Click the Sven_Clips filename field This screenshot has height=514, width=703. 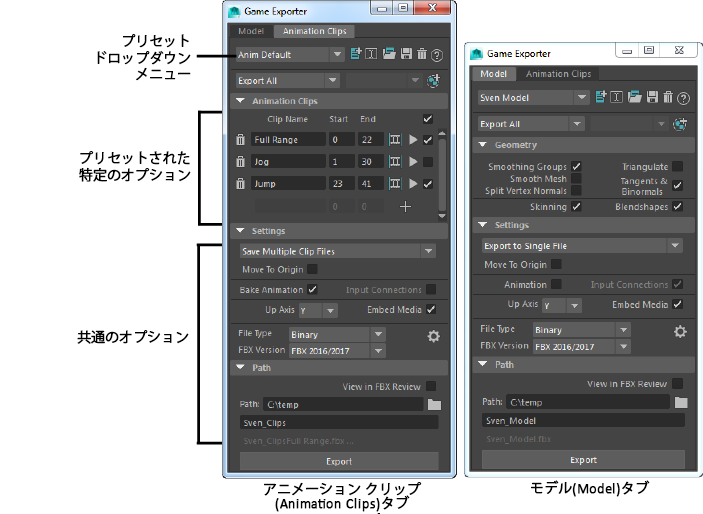click(339, 423)
